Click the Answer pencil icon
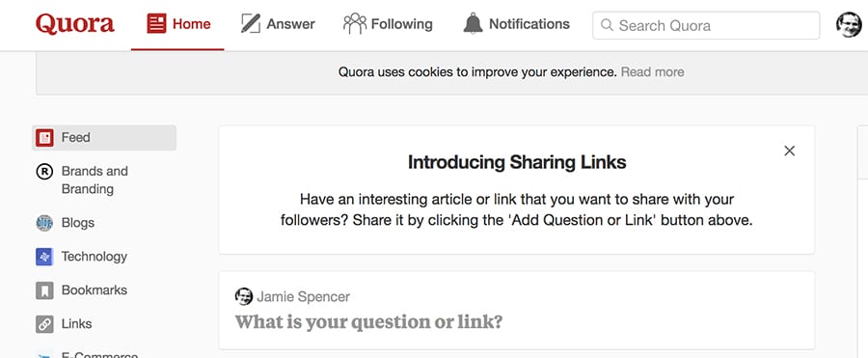Screen dimensions: 868x358 [x=250, y=24]
